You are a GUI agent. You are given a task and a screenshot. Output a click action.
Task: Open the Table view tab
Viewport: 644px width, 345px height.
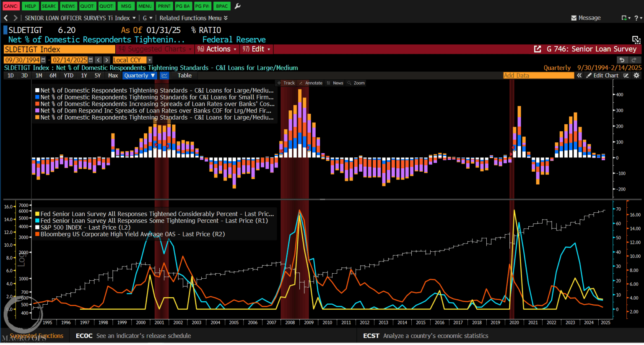pos(184,75)
